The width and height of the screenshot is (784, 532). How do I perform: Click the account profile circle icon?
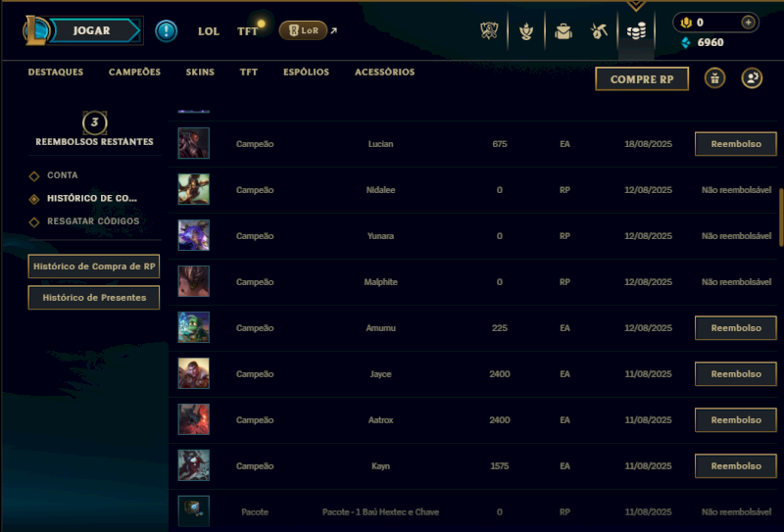pos(752,78)
